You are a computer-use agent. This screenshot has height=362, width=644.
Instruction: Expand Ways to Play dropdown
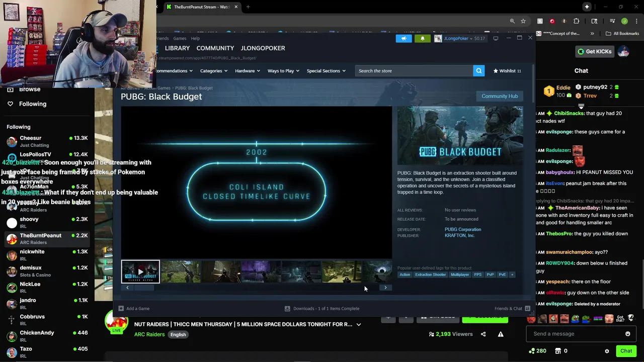(x=283, y=71)
